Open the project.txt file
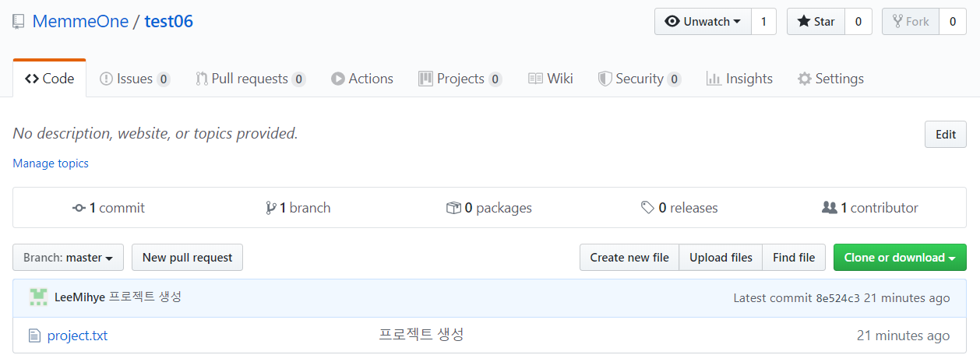 point(77,336)
